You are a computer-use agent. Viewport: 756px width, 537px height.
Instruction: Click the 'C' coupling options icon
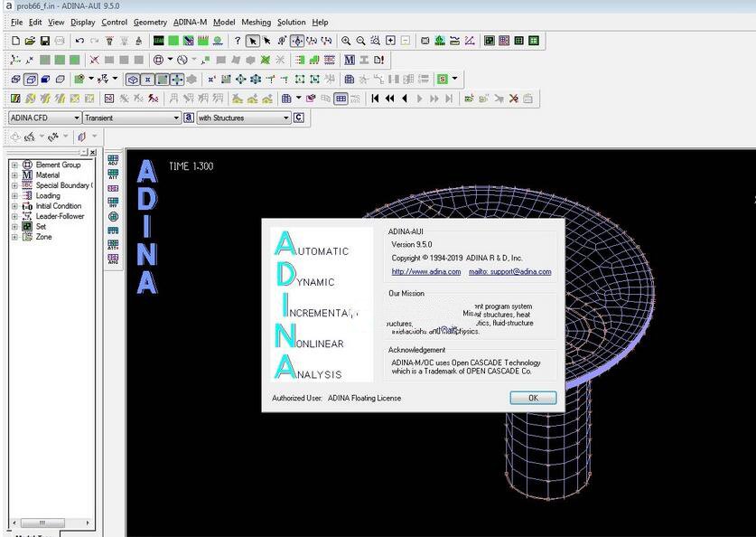[x=299, y=118]
